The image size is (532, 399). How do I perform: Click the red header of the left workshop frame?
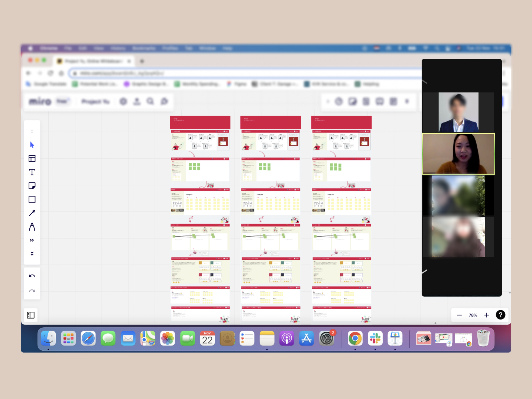coord(200,122)
